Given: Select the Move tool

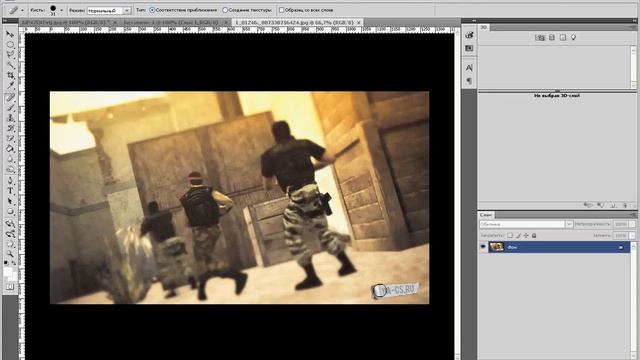Looking at the screenshot, I should [10, 34].
